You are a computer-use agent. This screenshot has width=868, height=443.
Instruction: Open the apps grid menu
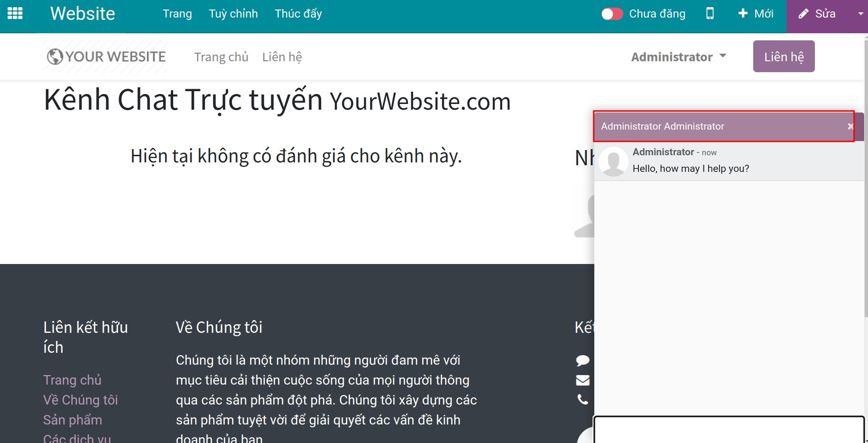(14, 13)
